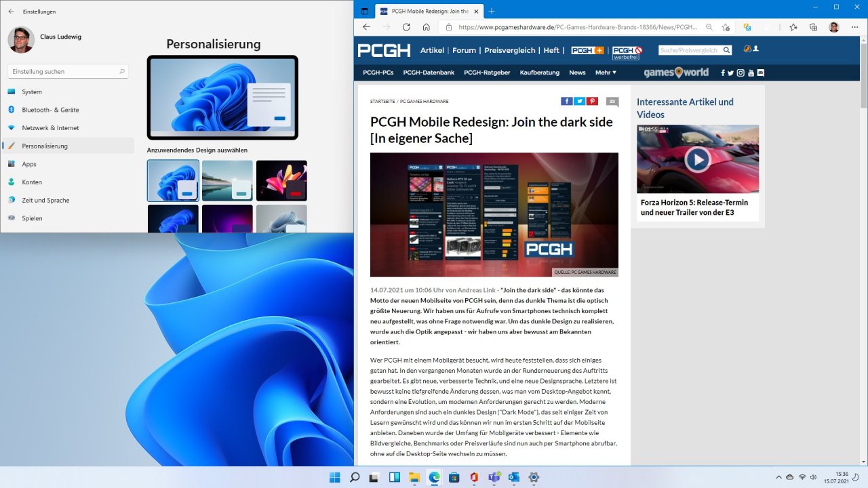Open the Apps settings category
This screenshot has width=868, height=488.
68,164
